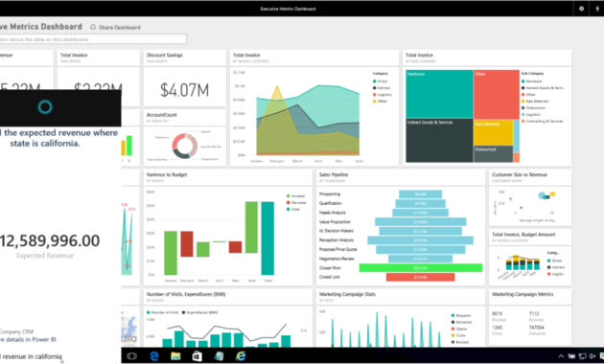Click the Decrease legend item in Variance chart
Screen dimensions: 604x364
[x=296, y=202]
